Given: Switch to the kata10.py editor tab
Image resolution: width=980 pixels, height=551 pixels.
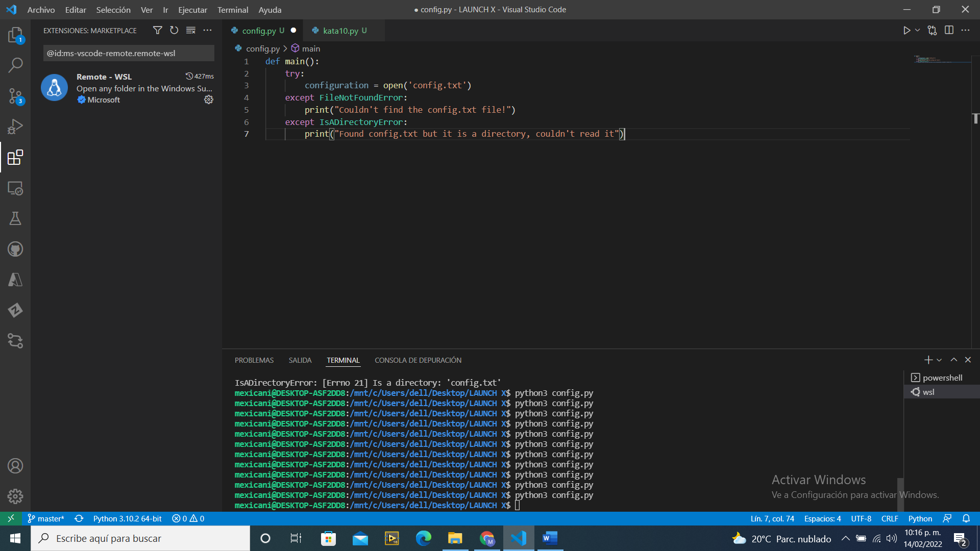Looking at the screenshot, I should [x=345, y=31].
